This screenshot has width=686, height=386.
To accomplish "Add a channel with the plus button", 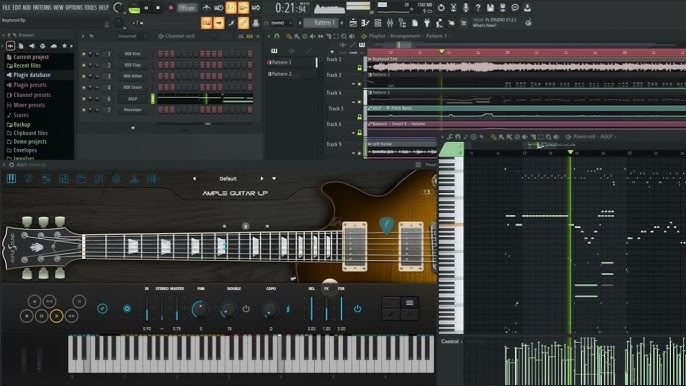I will [133, 128].
